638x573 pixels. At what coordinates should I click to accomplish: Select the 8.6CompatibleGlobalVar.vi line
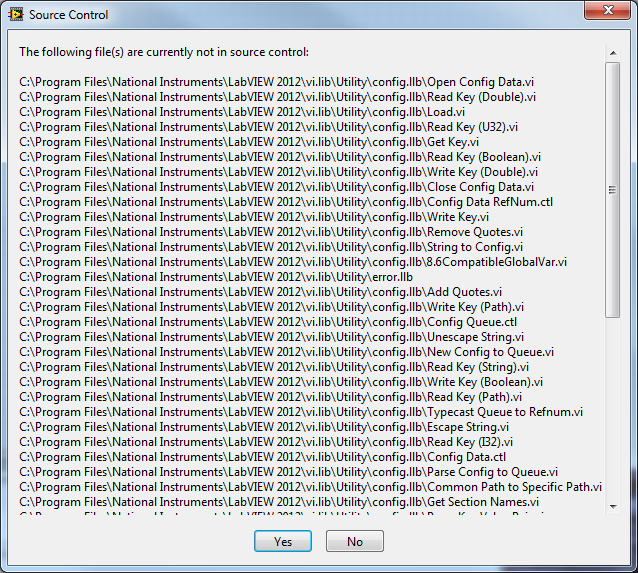(293, 262)
